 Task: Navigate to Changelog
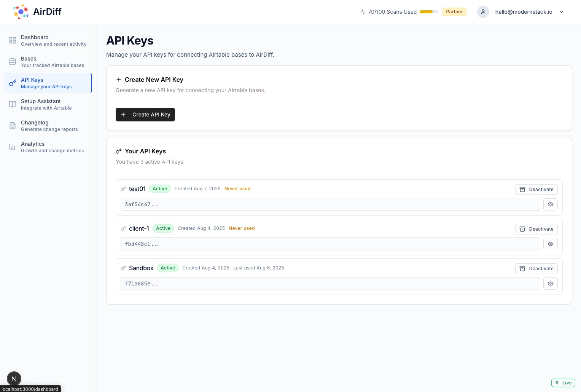click(48, 126)
